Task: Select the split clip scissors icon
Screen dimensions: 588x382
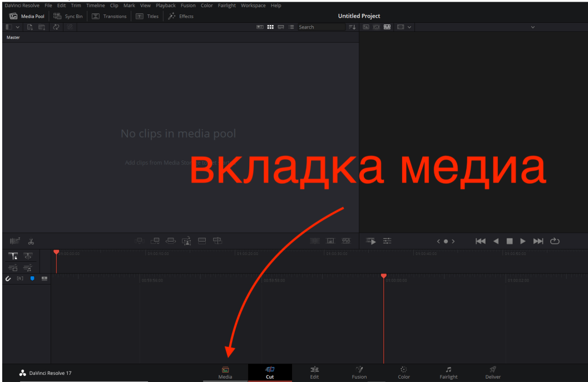Action: 31,242
